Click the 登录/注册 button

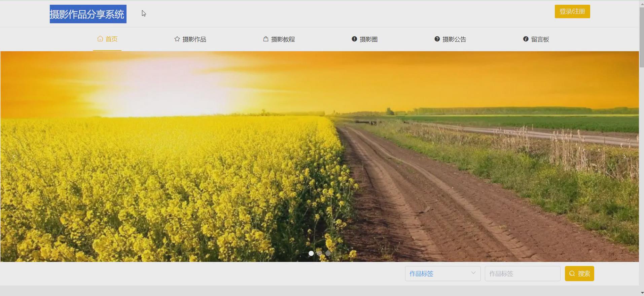(x=572, y=11)
